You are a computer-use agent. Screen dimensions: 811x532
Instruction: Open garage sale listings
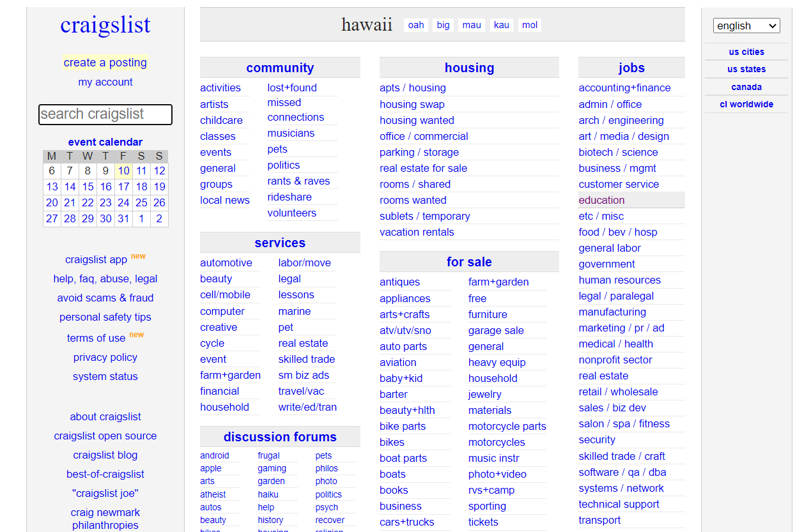pos(496,330)
